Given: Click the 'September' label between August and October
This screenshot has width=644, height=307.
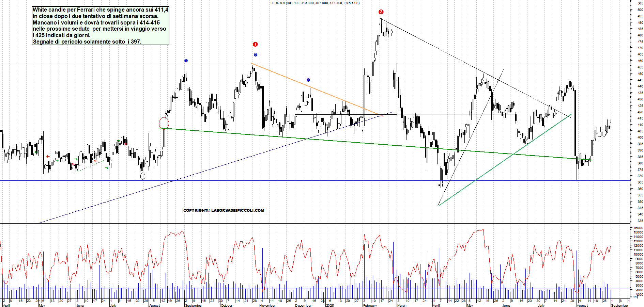Looking at the screenshot, I should (x=194, y=305).
